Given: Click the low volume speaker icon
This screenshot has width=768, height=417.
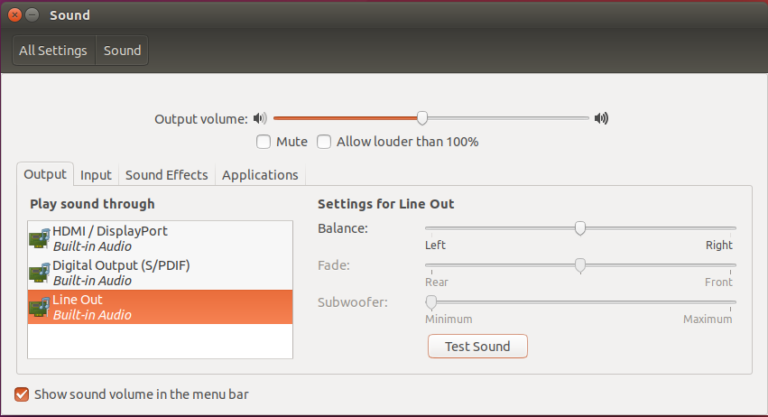Looking at the screenshot, I should click(260, 118).
